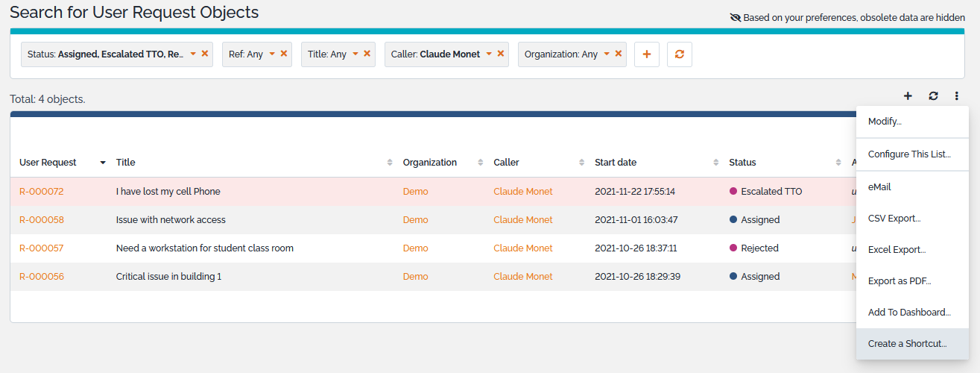Image resolution: width=980 pixels, height=373 pixels.
Task: Open the Title filter dropdown
Action: point(355,54)
